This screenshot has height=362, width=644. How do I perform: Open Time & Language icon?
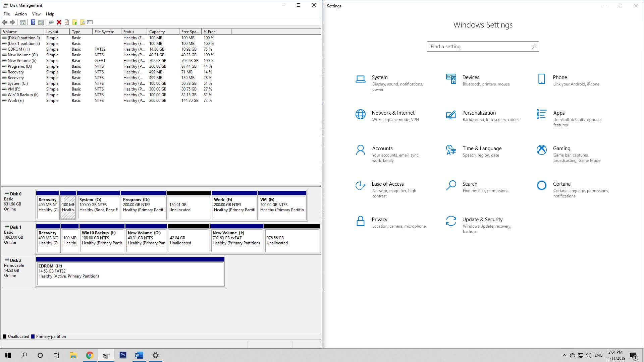pos(451,150)
